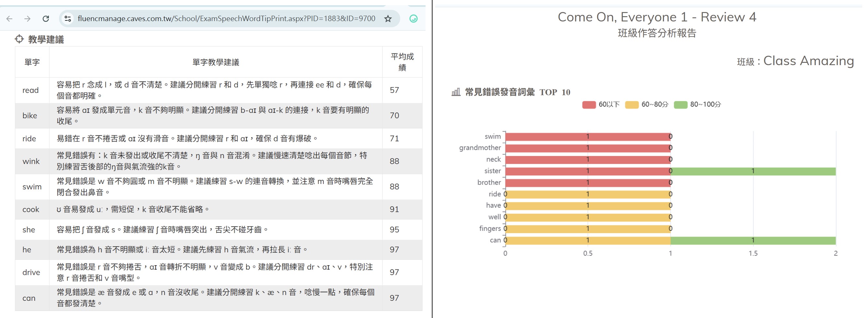This screenshot has width=868, height=318.
Task: Click the 平均成績 column header
Action: tap(402, 62)
